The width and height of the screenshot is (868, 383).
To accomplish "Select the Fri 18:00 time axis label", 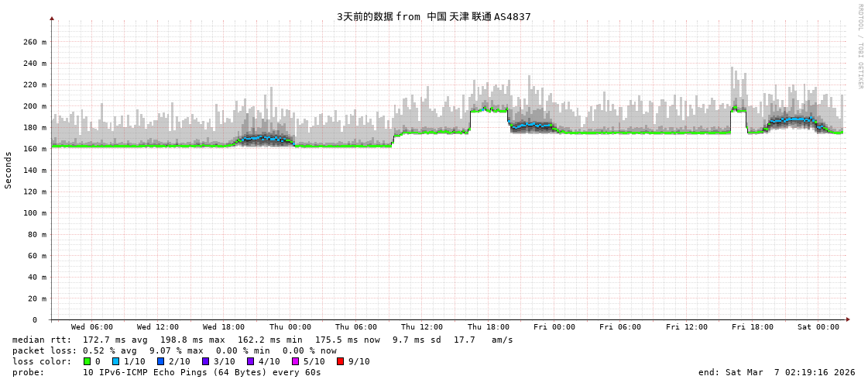I will coord(752,327).
